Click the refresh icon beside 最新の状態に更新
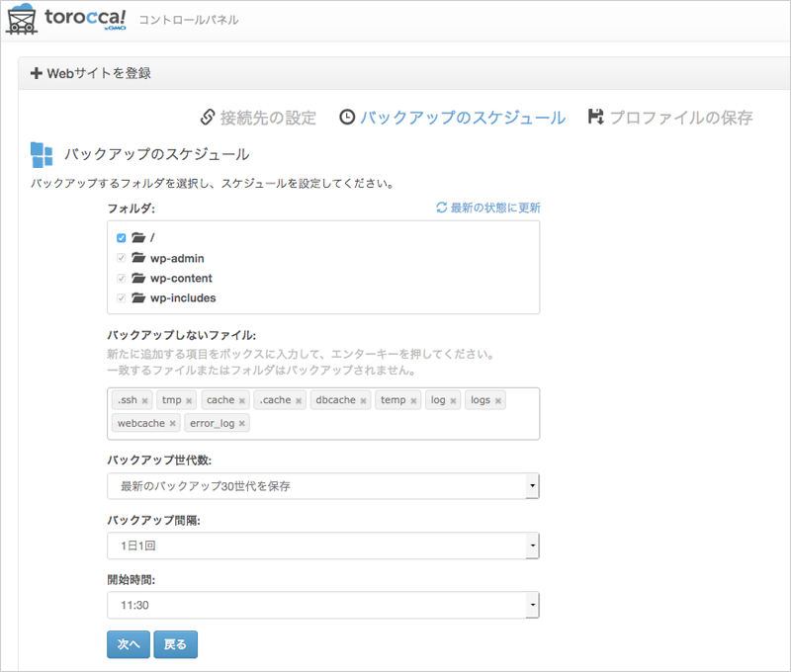The height and width of the screenshot is (672, 791). click(441, 208)
